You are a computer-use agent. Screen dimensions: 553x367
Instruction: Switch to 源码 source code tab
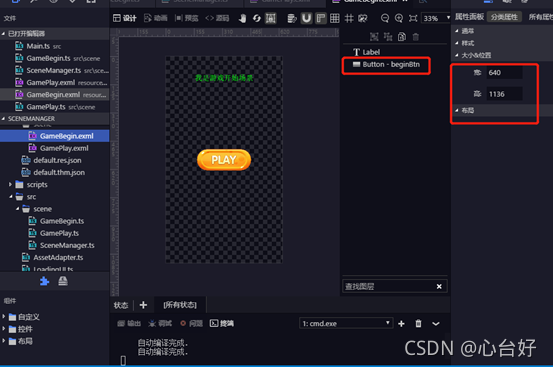[217, 18]
